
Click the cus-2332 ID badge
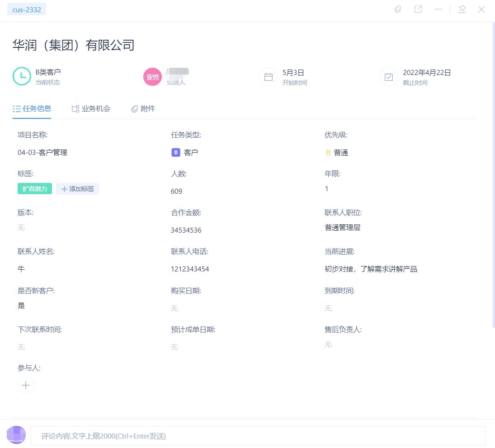tap(27, 9)
